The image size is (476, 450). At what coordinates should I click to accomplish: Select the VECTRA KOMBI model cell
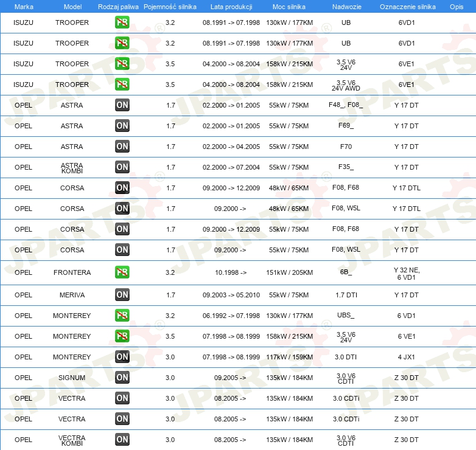[x=72, y=440]
